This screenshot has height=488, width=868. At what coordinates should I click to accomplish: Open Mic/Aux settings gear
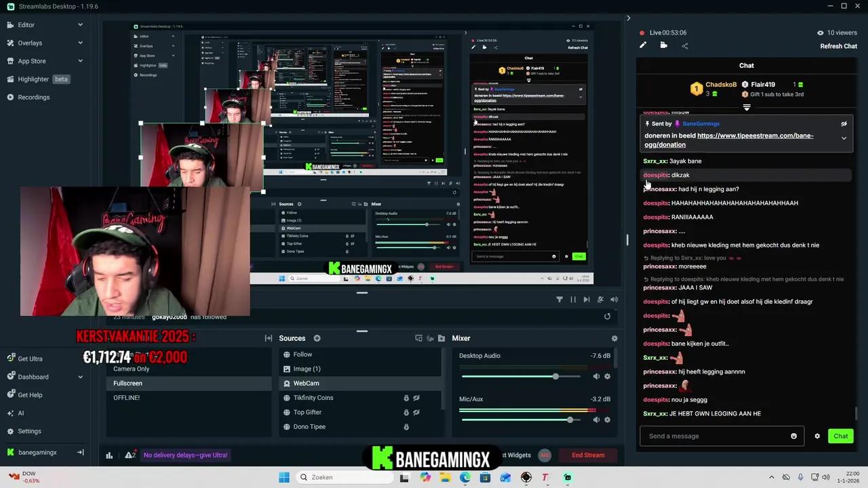click(607, 420)
